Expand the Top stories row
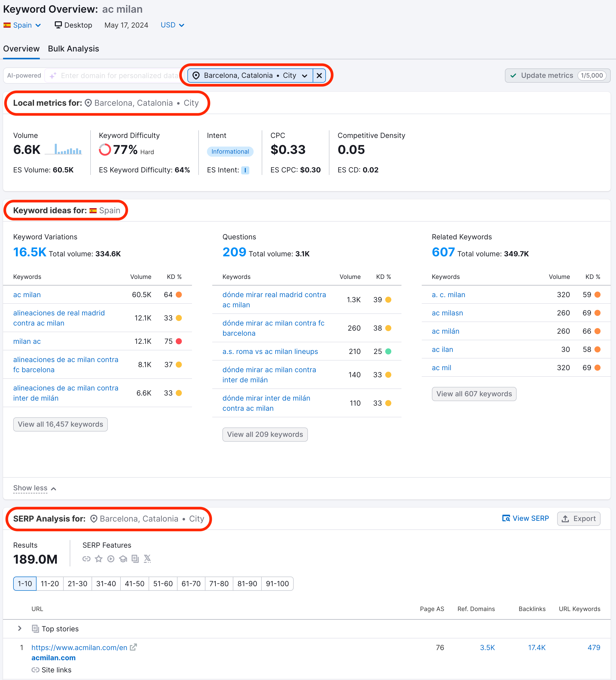Viewport: 616px width, 680px height. tap(20, 628)
